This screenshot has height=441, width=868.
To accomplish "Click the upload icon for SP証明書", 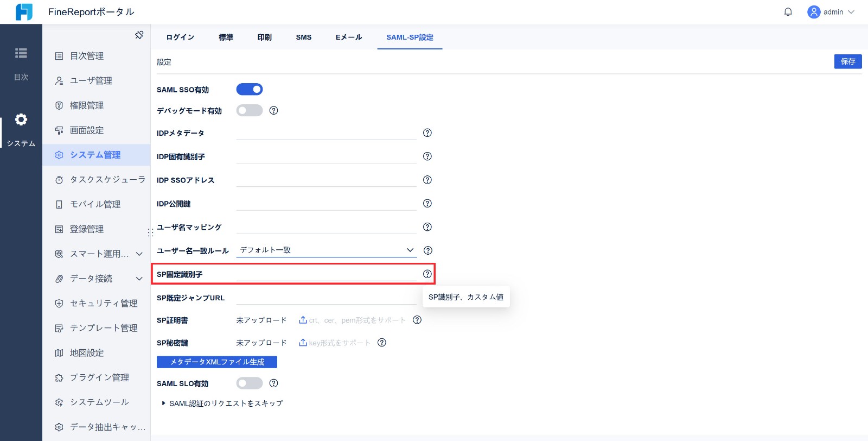I will pyautogui.click(x=303, y=320).
